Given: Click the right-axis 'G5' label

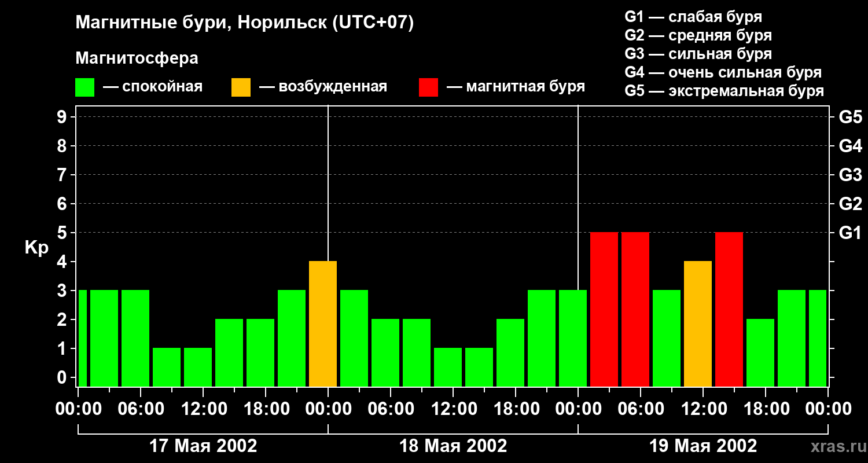Looking at the screenshot, I should tap(851, 117).
